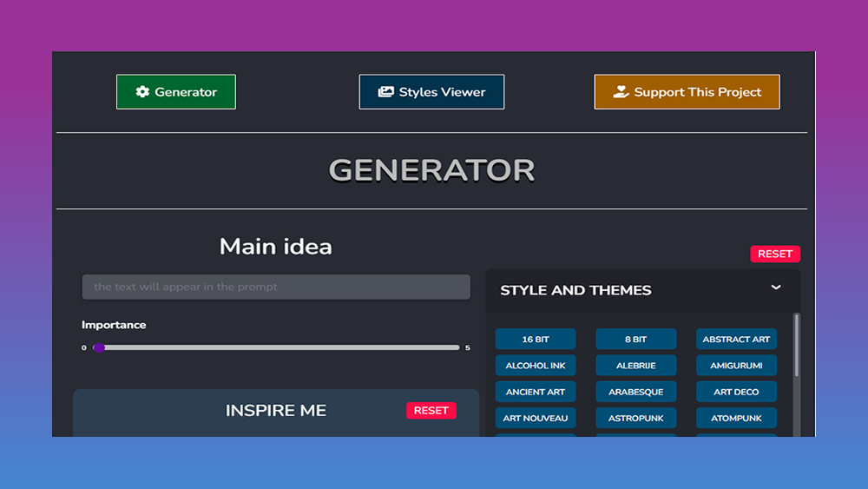Select the ART DECO style
The height and width of the screenshot is (489, 868).
coord(736,392)
